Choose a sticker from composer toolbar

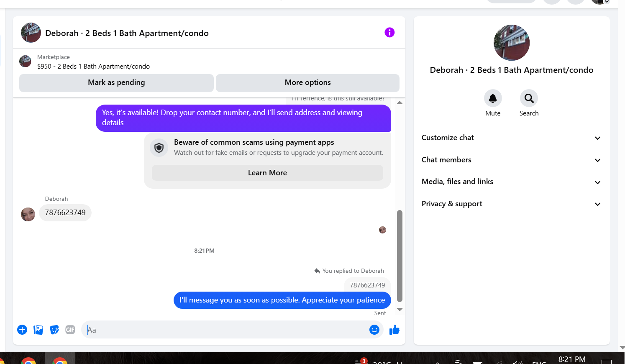[54, 330]
